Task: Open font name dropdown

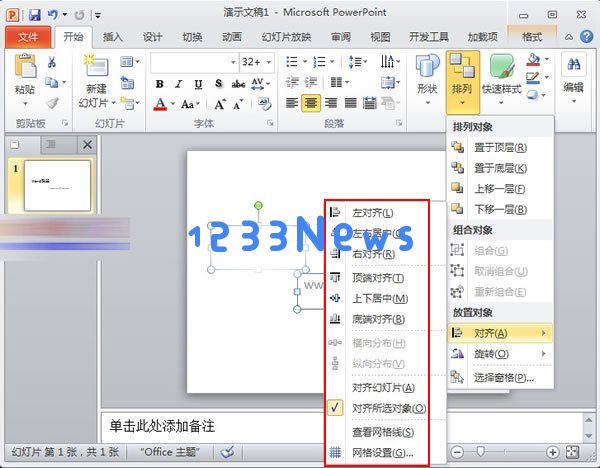Action: pyautogui.click(x=233, y=62)
